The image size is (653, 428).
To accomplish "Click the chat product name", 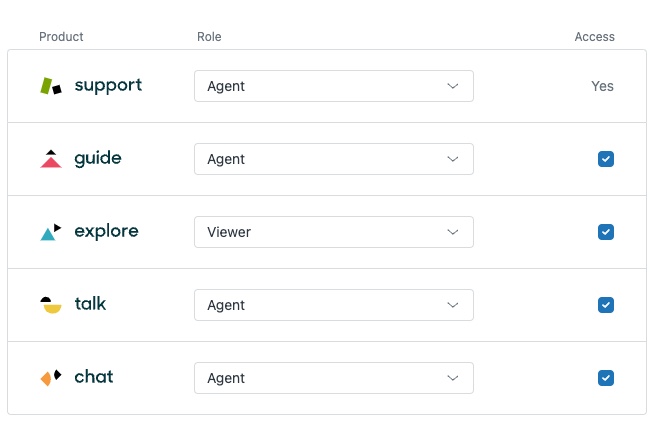I will 94,378.
